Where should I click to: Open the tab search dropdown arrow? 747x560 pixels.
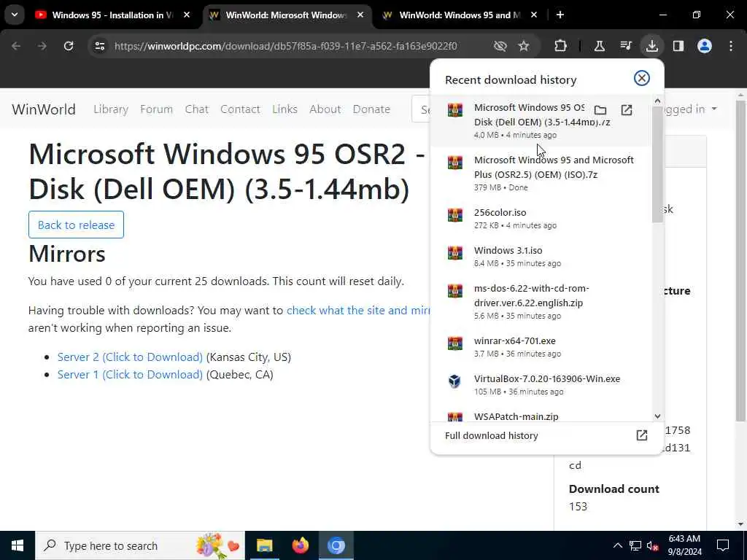15,15
